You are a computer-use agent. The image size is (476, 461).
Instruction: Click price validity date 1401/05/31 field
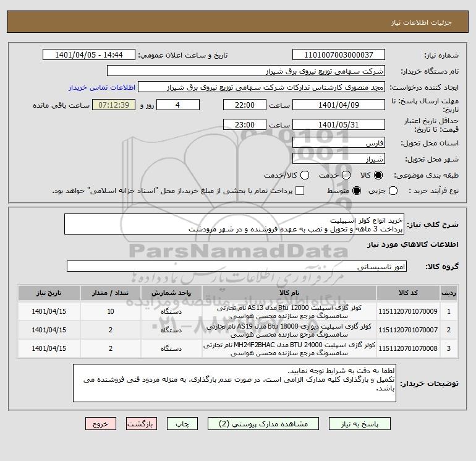point(339,124)
